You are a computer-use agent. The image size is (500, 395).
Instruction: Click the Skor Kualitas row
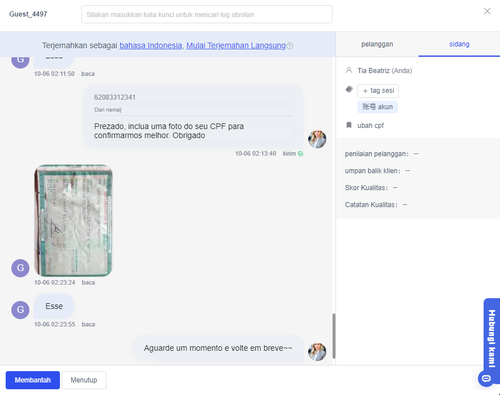[x=371, y=188]
